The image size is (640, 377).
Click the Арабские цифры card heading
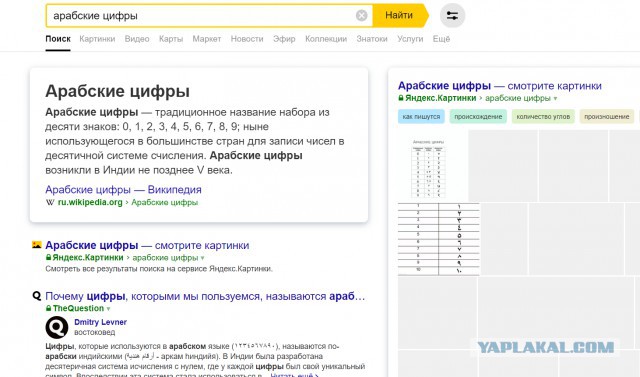point(118,91)
